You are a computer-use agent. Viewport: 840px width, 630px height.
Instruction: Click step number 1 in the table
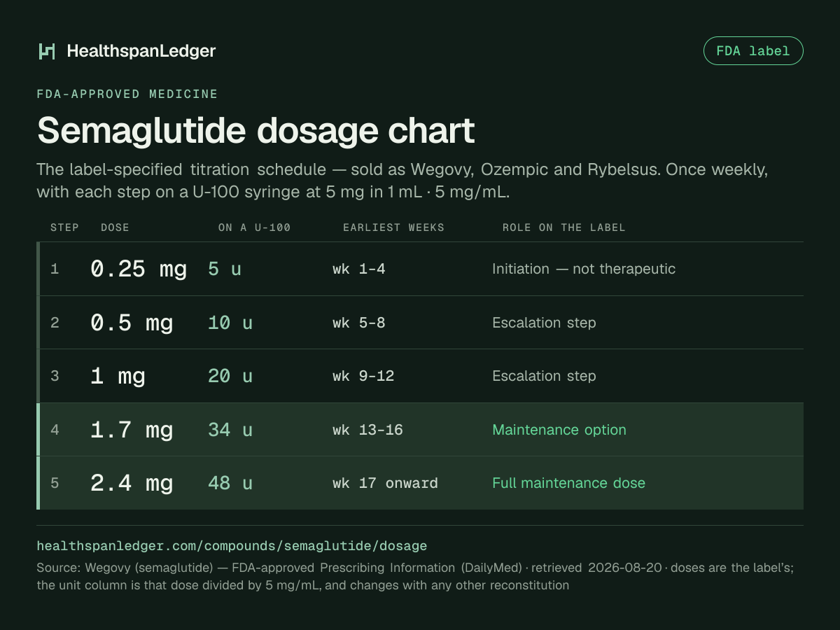(x=55, y=269)
